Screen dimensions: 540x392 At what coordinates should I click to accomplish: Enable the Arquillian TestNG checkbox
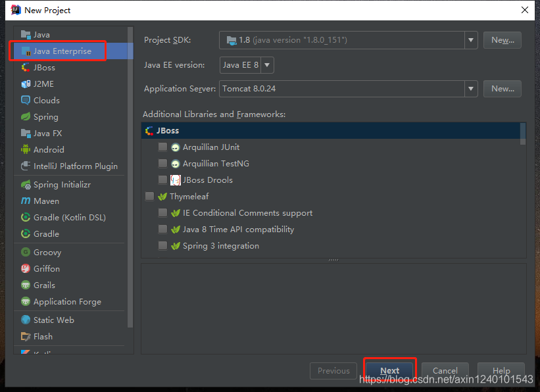click(x=162, y=163)
